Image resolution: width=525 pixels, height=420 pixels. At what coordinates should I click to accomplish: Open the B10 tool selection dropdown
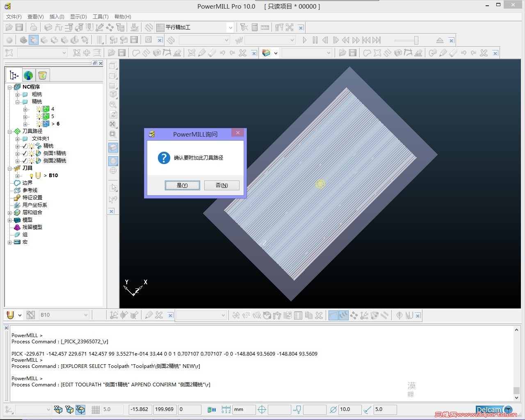click(x=86, y=315)
